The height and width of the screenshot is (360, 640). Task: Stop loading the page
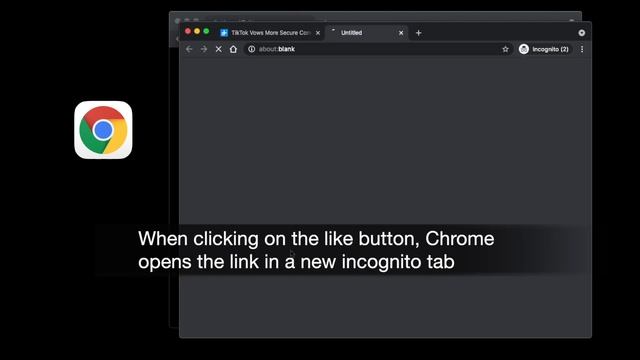[x=218, y=49]
